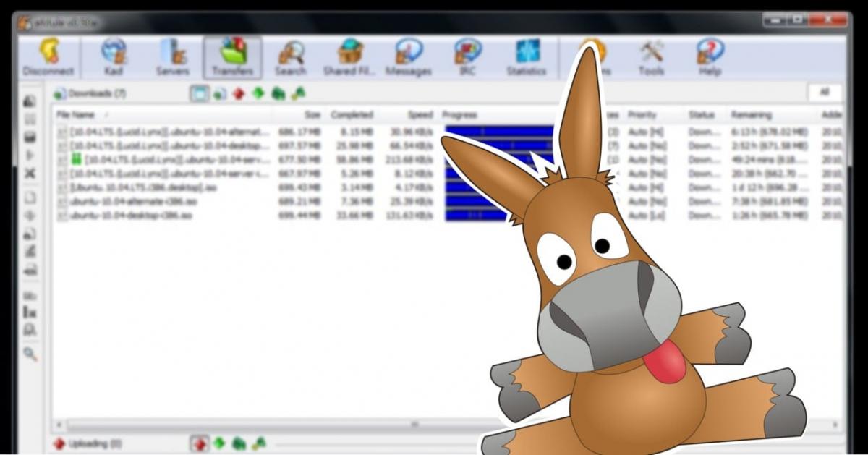This screenshot has width=868, height=455.
Task: Expand the first ubuntu 10.04 alternate download entry
Action: pyautogui.click(x=61, y=132)
